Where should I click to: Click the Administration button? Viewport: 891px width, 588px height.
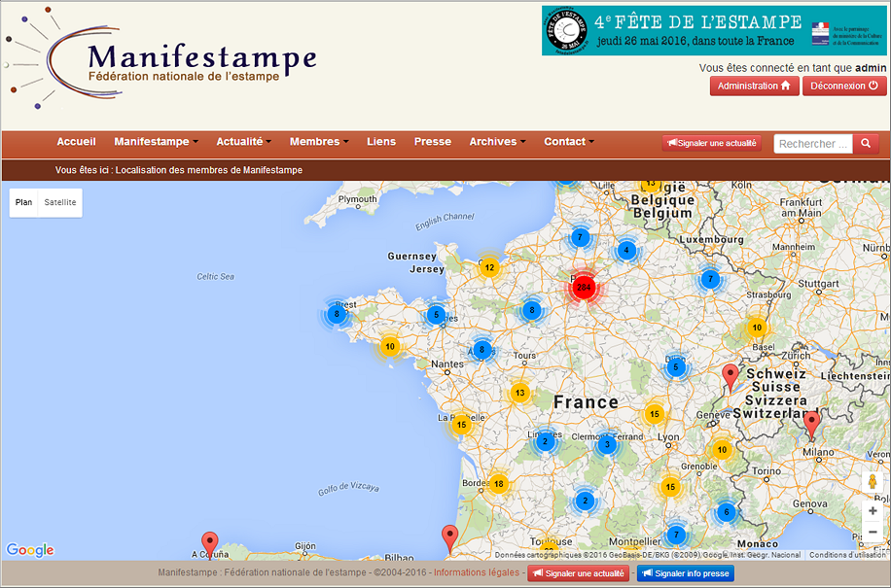(754, 86)
